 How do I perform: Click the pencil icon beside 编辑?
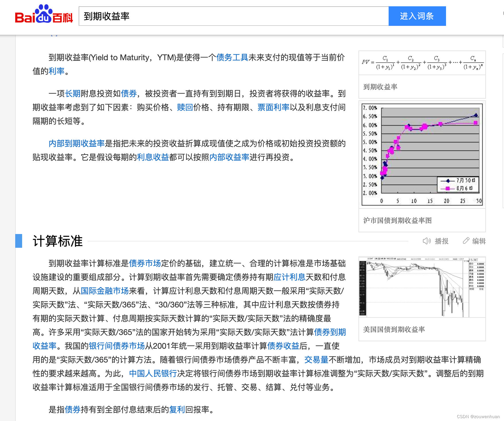point(466,241)
